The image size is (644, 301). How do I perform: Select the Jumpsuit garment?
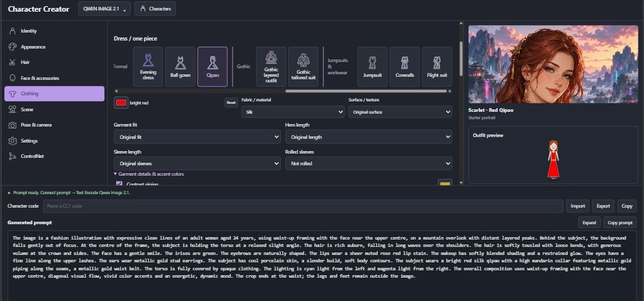372,66
